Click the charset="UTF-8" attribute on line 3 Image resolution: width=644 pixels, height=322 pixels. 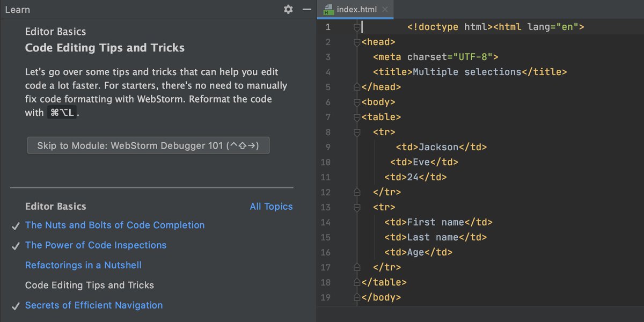pos(450,57)
